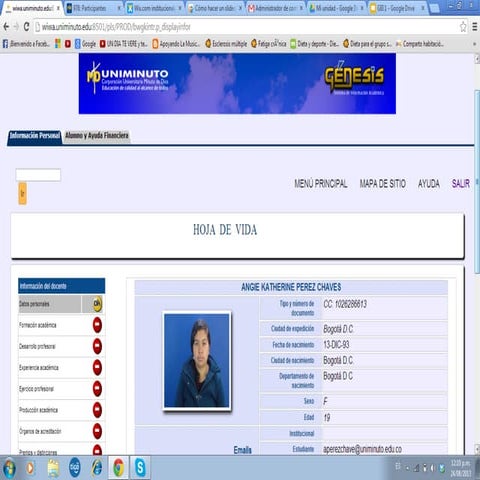Click the AYUDA link
Screen dimensions: 480x480
pyautogui.click(x=429, y=184)
